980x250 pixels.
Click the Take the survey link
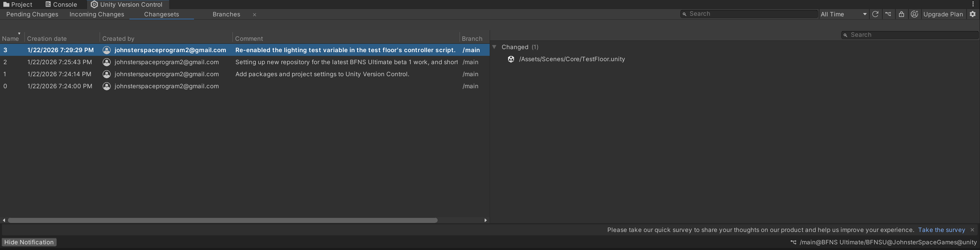[x=941, y=230]
